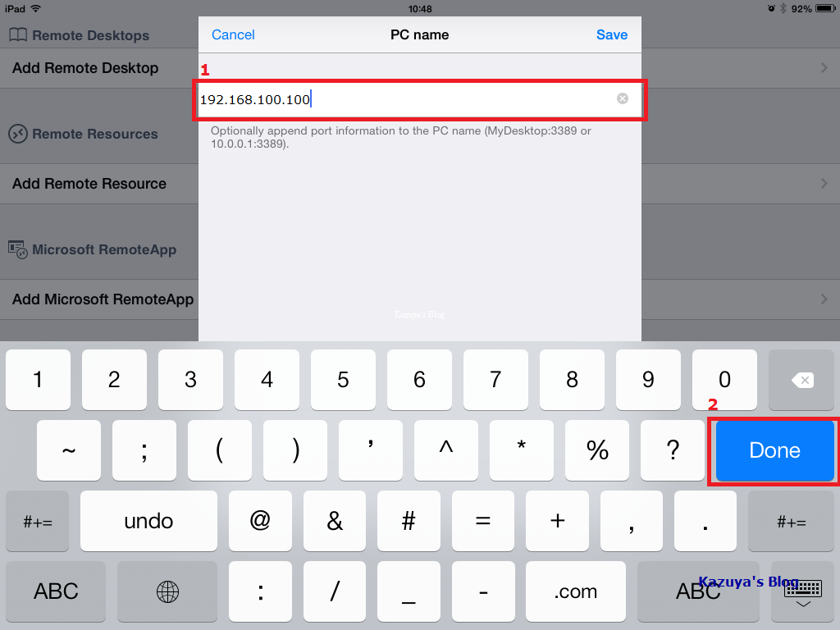The height and width of the screenshot is (630, 840).
Task: Toggle symbols with left #+= key
Action: click(38, 521)
